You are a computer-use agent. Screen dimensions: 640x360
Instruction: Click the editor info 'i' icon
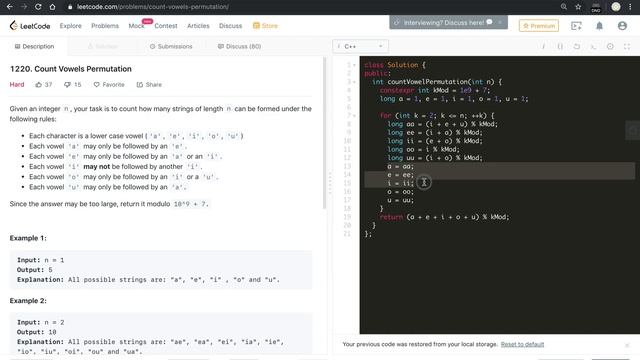click(x=543, y=47)
